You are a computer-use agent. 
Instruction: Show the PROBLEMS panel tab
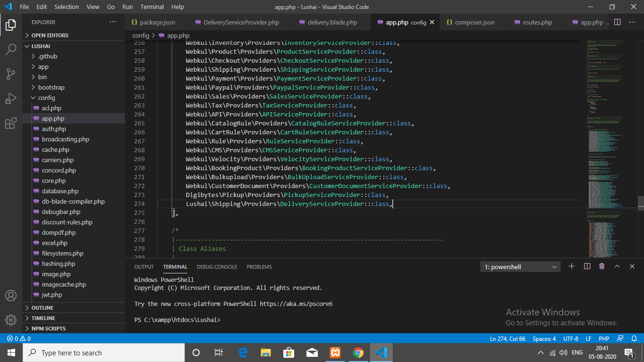coord(259,267)
